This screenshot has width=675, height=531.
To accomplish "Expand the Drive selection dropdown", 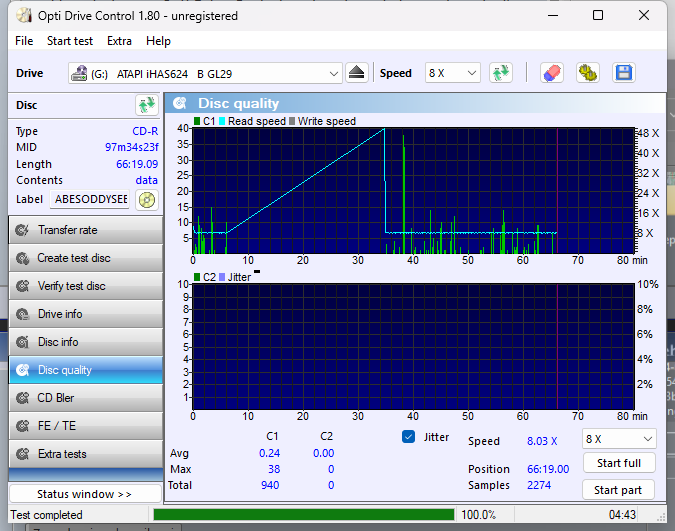I will (x=334, y=73).
